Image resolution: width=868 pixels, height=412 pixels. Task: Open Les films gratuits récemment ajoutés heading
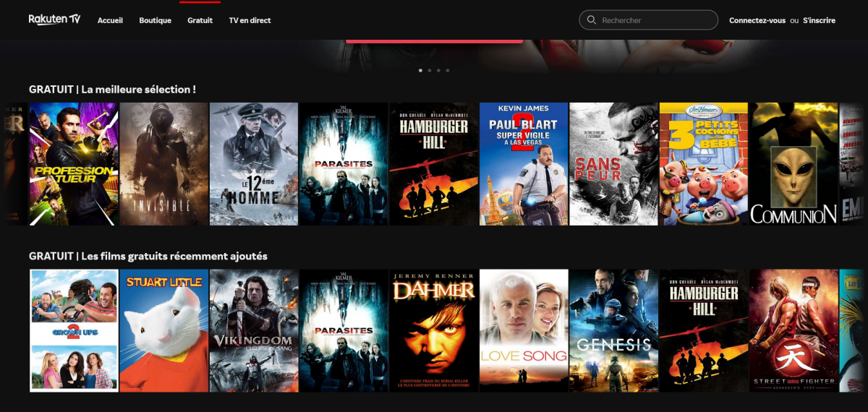148,257
